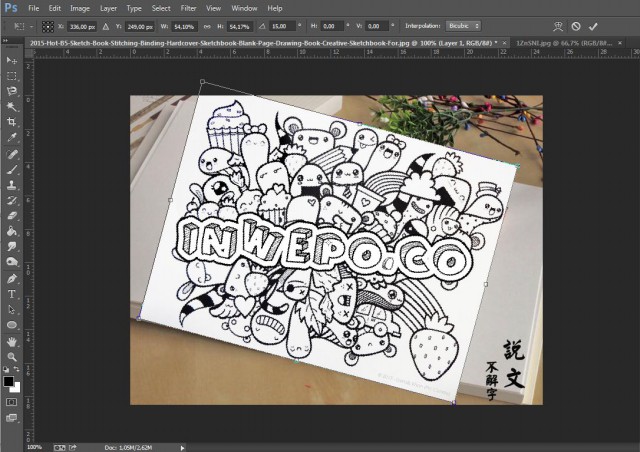640x452 pixels.
Task: Click the rotation angle input field
Action: point(282,25)
